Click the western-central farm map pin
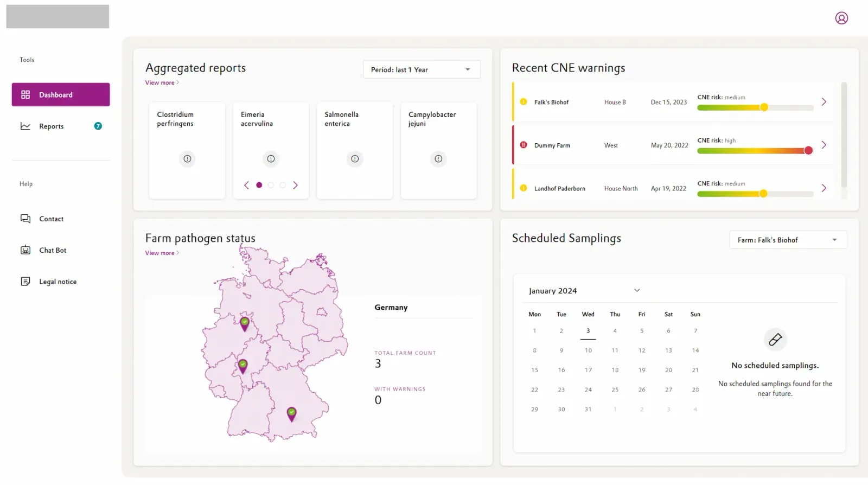The height and width of the screenshot is (485, 868). 243,366
